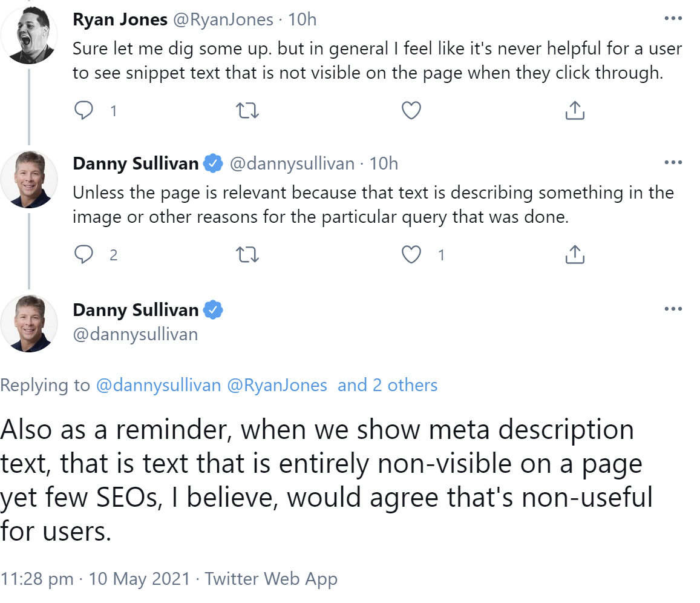Like Ryan Jones's tweet
Viewport: 700px width, 603px height.
pos(411,110)
